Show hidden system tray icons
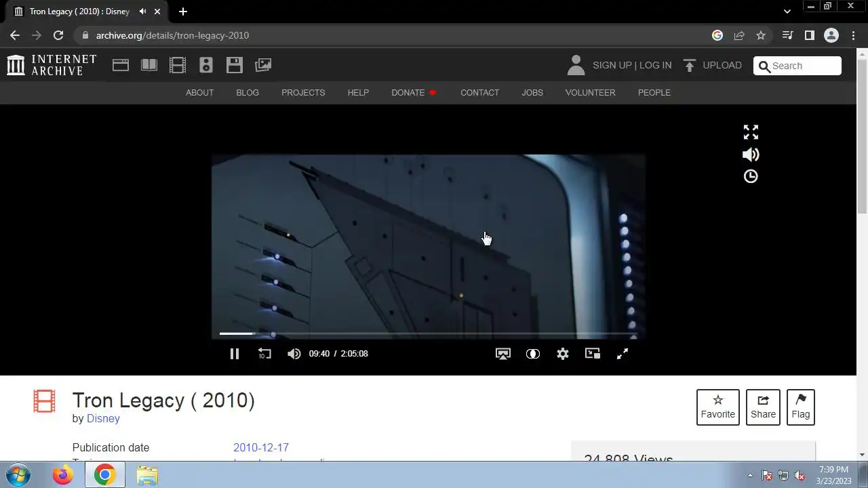 750,475
